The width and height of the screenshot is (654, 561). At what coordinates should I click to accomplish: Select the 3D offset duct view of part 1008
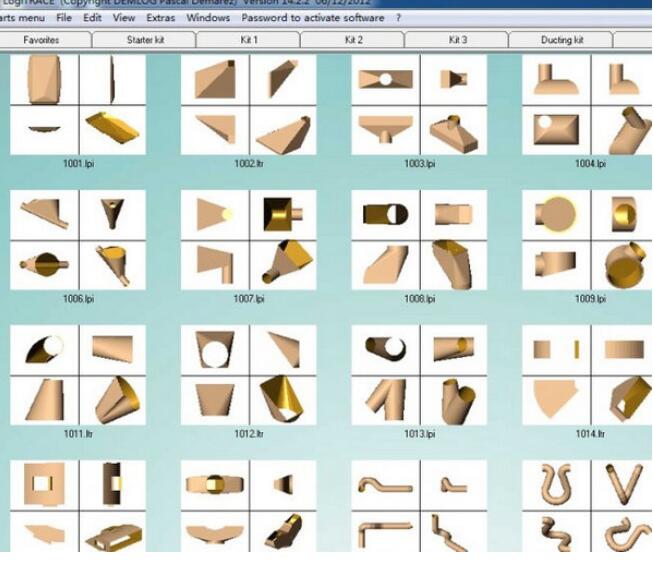[454, 265]
